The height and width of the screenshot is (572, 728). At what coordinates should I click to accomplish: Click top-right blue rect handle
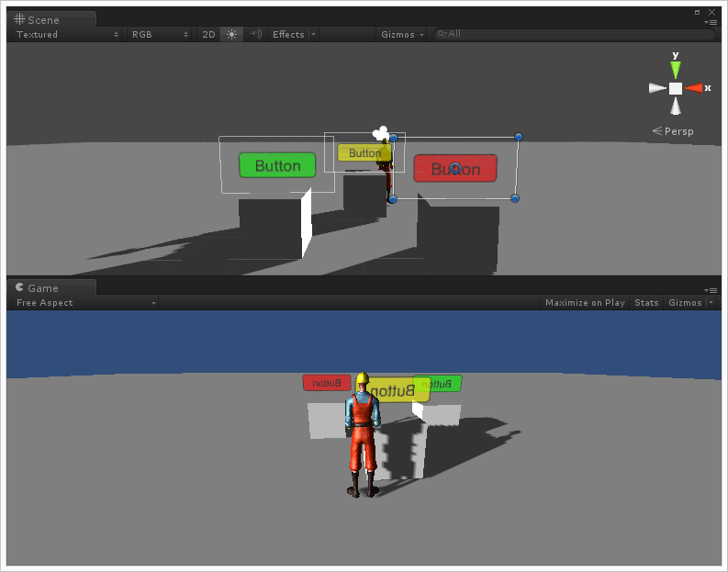pyautogui.click(x=519, y=137)
